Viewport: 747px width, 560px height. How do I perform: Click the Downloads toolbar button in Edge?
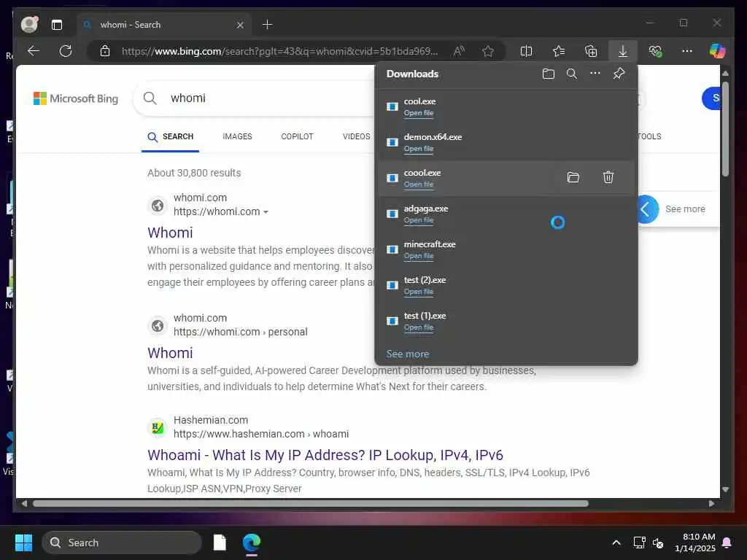click(x=623, y=51)
